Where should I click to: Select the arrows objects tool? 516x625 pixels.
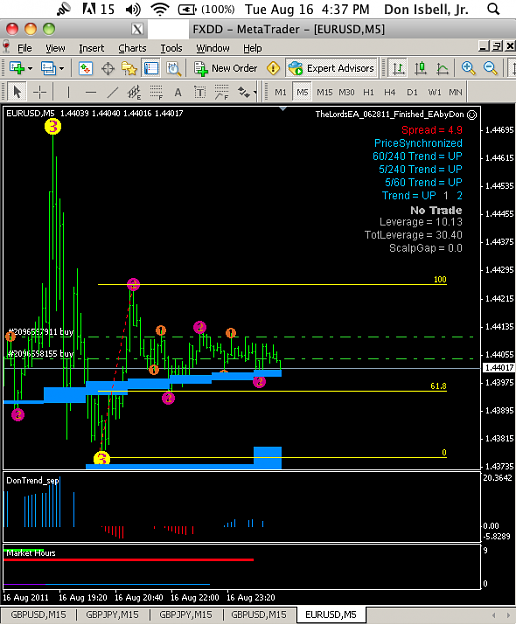click(x=243, y=92)
